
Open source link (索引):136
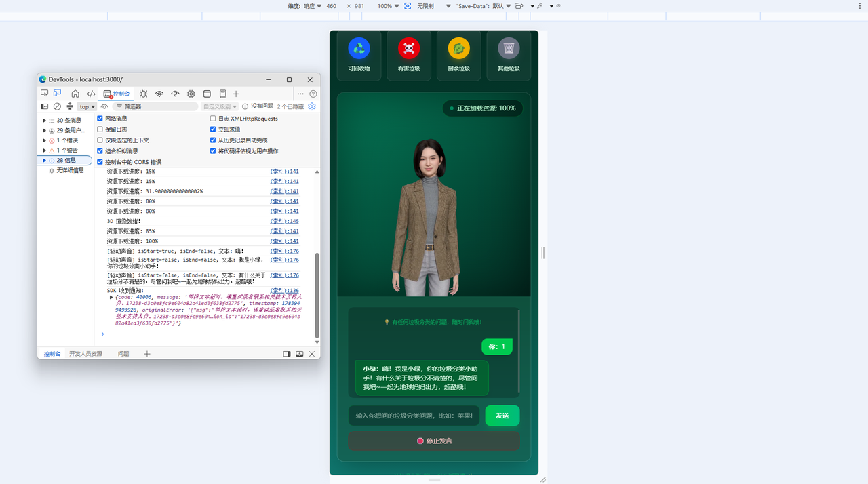point(284,290)
